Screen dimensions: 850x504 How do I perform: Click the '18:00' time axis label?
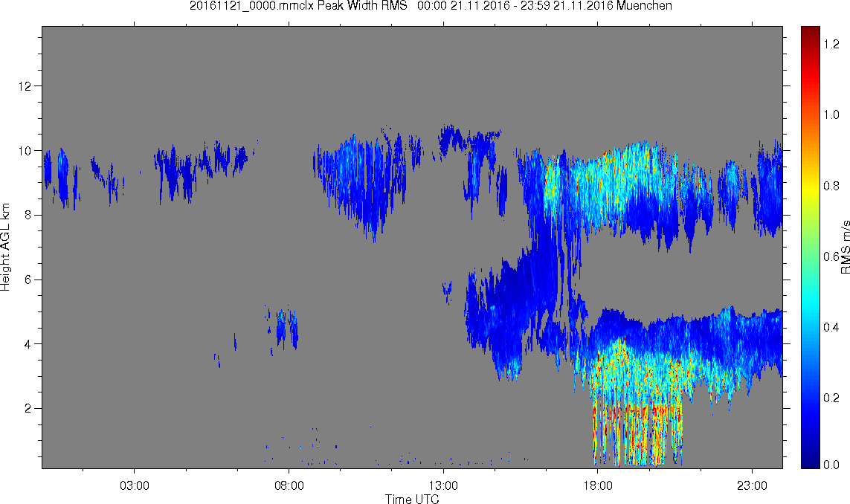click(x=598, y=485)
